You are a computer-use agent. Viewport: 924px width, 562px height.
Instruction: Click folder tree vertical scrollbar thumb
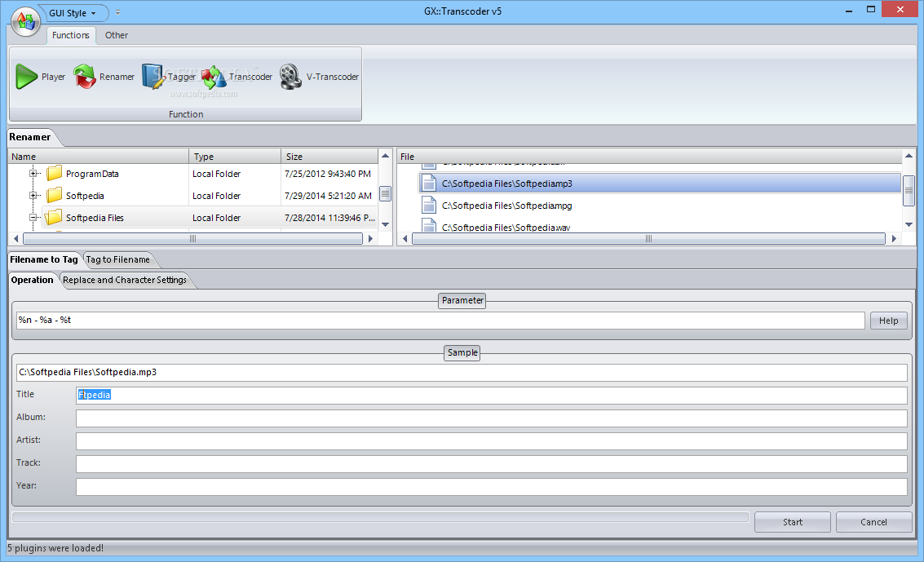386,194
